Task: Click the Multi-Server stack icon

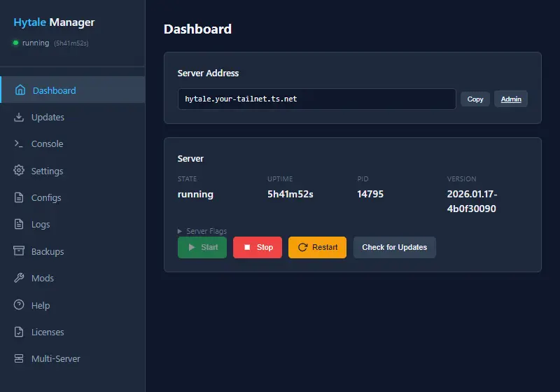Action: click(19, 358)
